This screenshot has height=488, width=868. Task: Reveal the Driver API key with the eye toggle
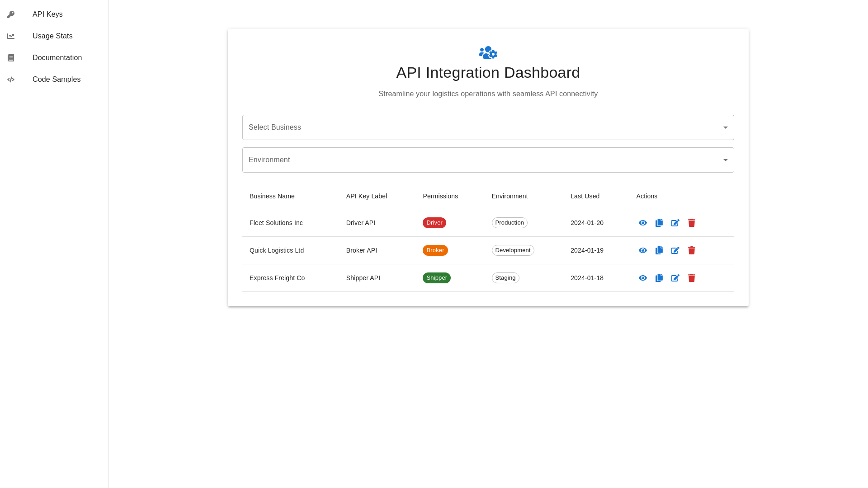pyautogui.click(x=643, y=223)
